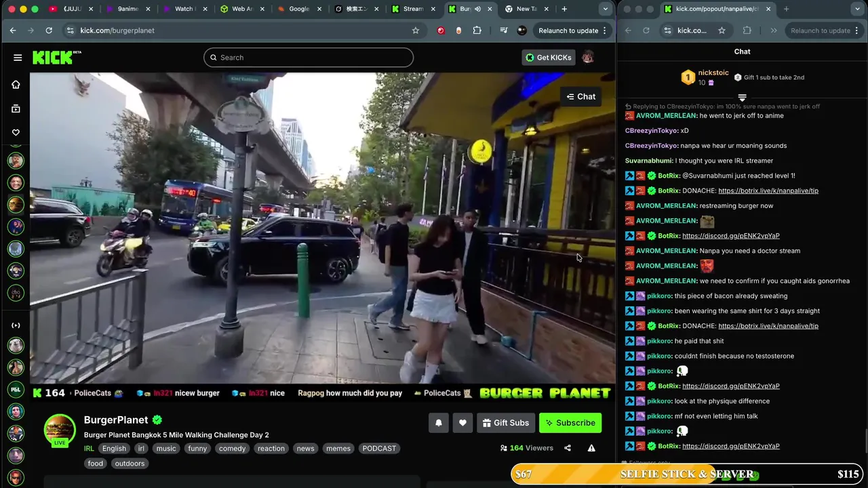Image resolution: width=868 pixels, height=488 pixels.
Task: Click the comedy tag
Action: click(233, 449)
